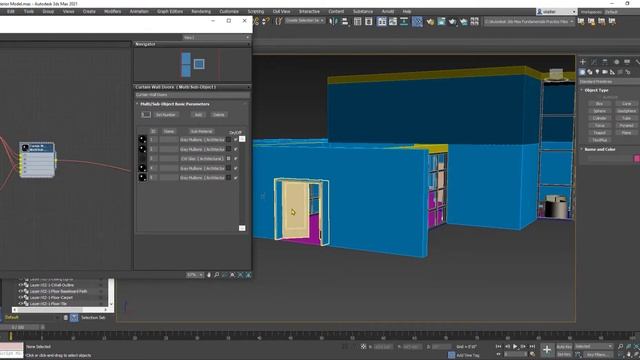640x360 pixels.
Task: Click the Pan tool in Slate editor footer
Action: tap(209, 275)
